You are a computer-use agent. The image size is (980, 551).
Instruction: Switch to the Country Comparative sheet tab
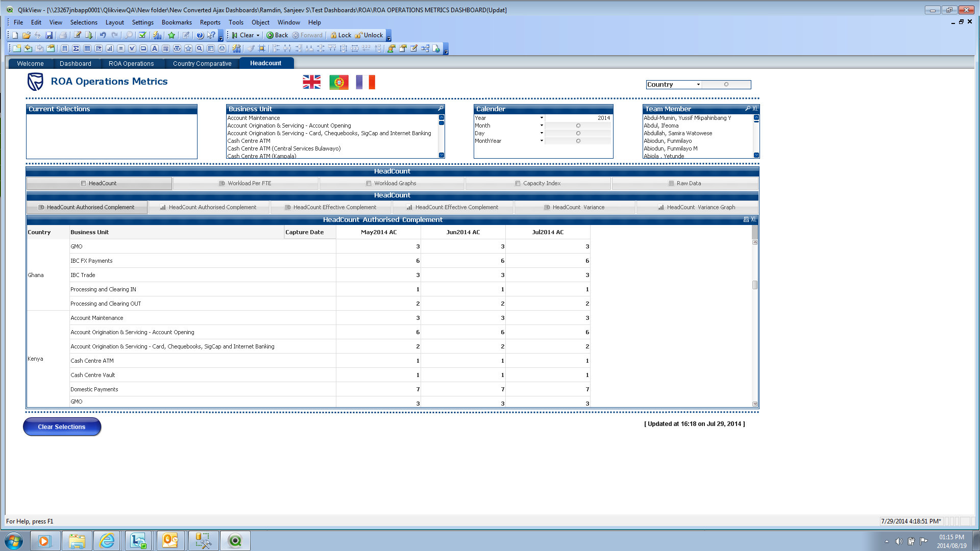pyautogui.click(x=202, y=64)
